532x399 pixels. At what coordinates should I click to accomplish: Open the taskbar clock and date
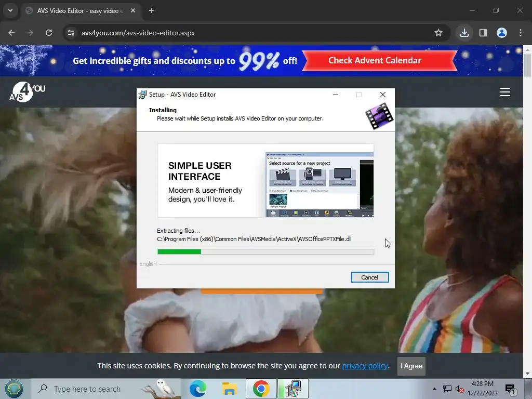483,389
